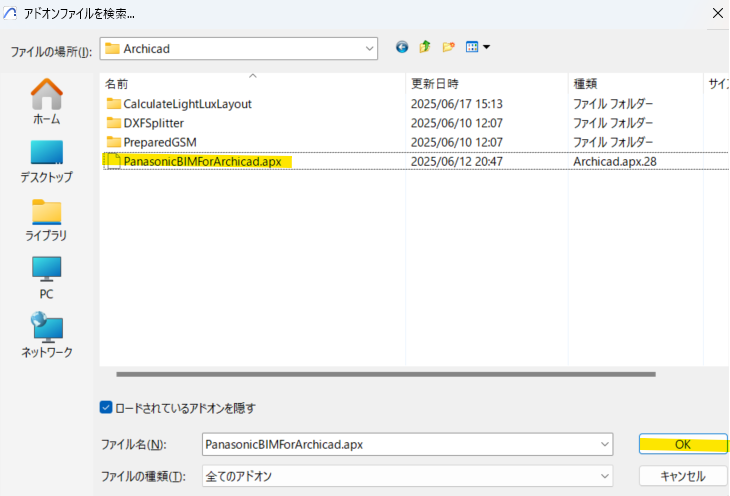Expand the ファイル名 dropdown list
Screen dimensions: 730x496
tap(604, 444)
